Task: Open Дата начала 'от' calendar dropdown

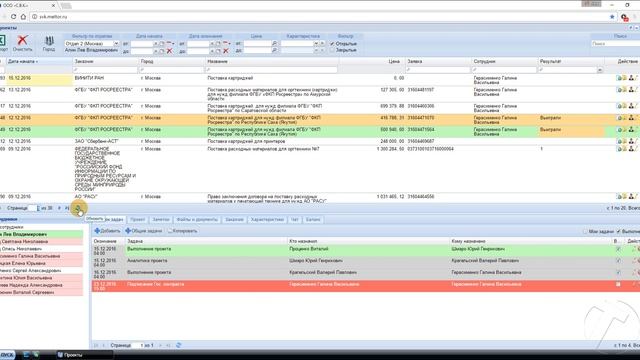Action: (170, 43)
